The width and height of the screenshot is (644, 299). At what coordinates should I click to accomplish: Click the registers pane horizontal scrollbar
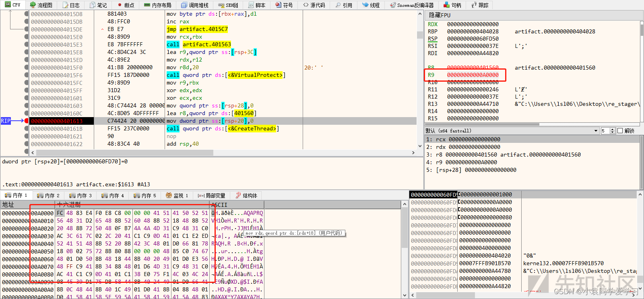point(483,124)
